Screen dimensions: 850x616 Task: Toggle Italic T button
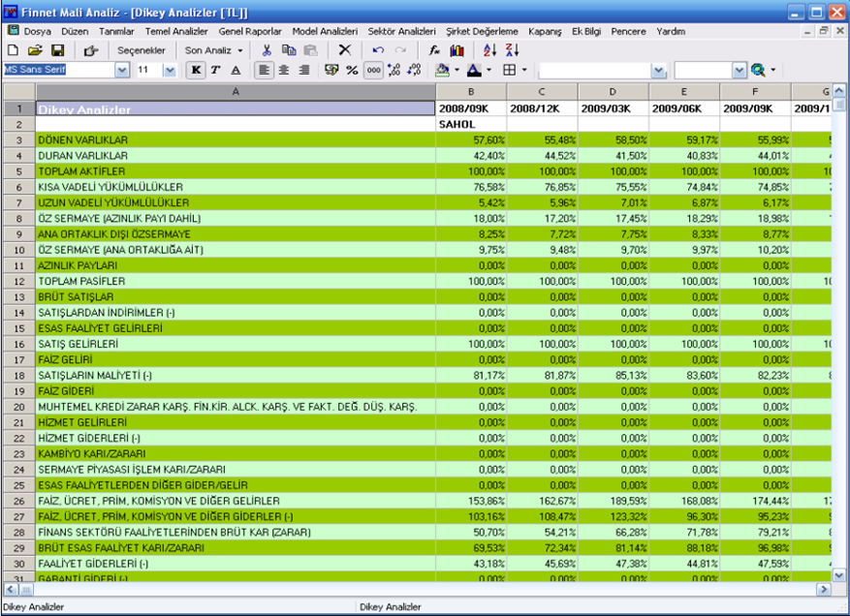coord(215,70)
